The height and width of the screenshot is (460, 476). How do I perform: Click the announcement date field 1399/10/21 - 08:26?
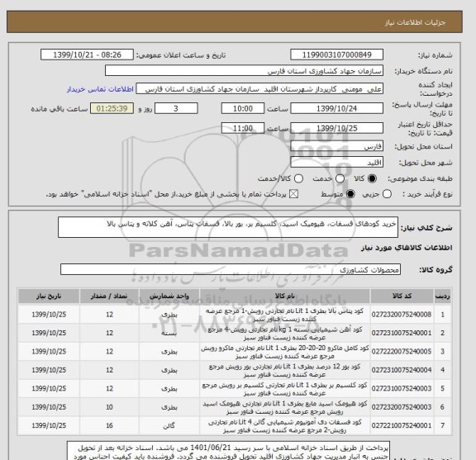(87, 55)
